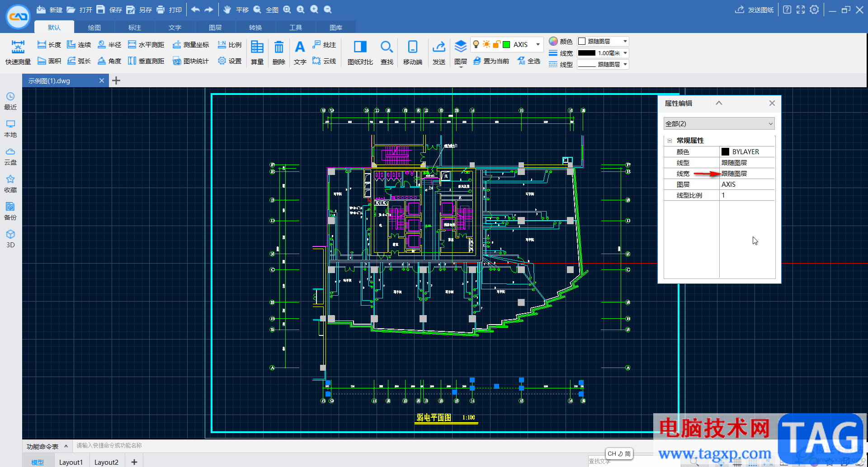Measure 弧长 arc length
Screen dimensions: 868x467
(79, 61)
